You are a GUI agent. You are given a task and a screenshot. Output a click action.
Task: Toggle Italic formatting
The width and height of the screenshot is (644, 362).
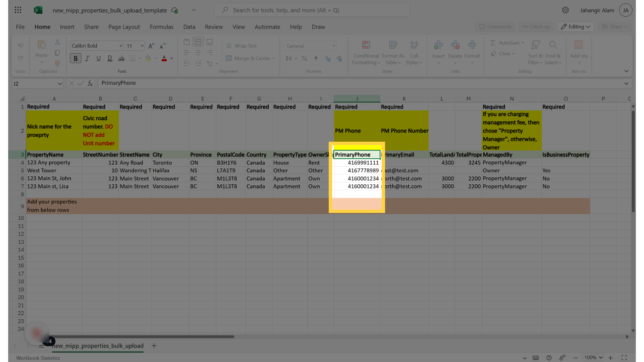click(x=87, y=58)
